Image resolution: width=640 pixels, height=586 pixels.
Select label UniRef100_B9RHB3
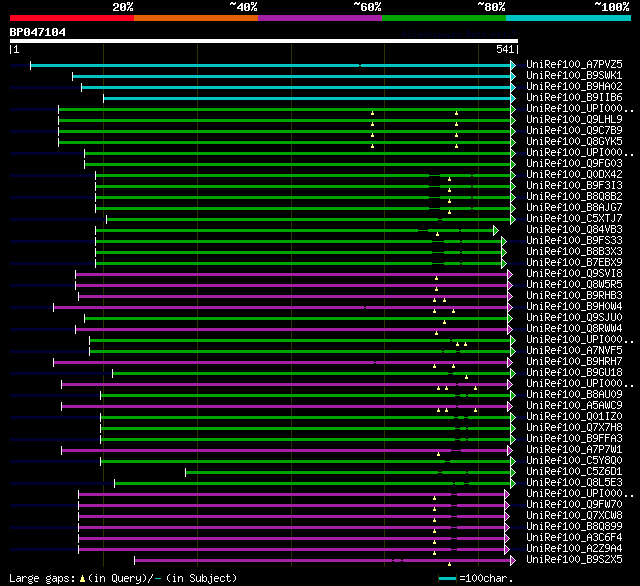[x=574, y=296]
